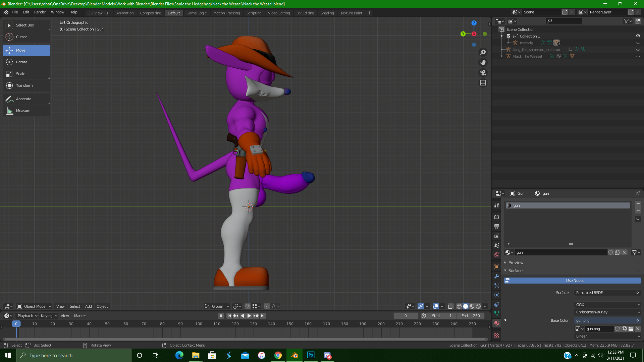The height and width of the screenshot is (362, 644).
Task: Open the Render properties tab
Action: 497,217
